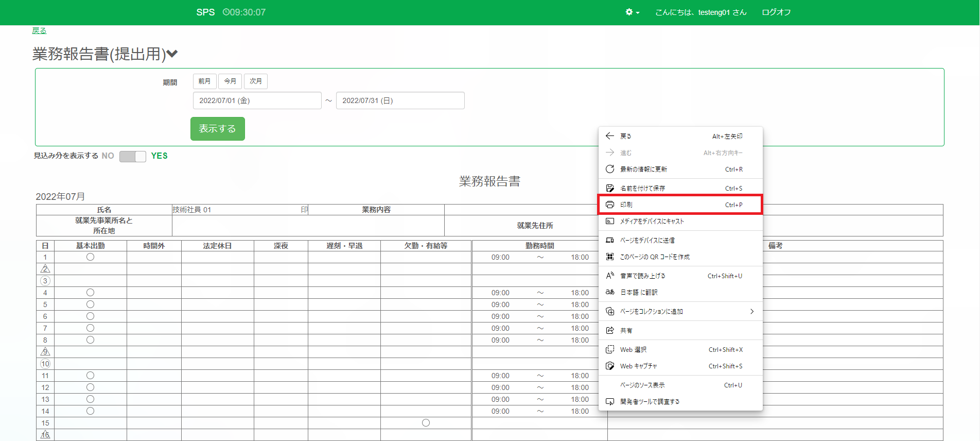Select the absence circle for day 15
980x441 pixels.
(426, 423)
